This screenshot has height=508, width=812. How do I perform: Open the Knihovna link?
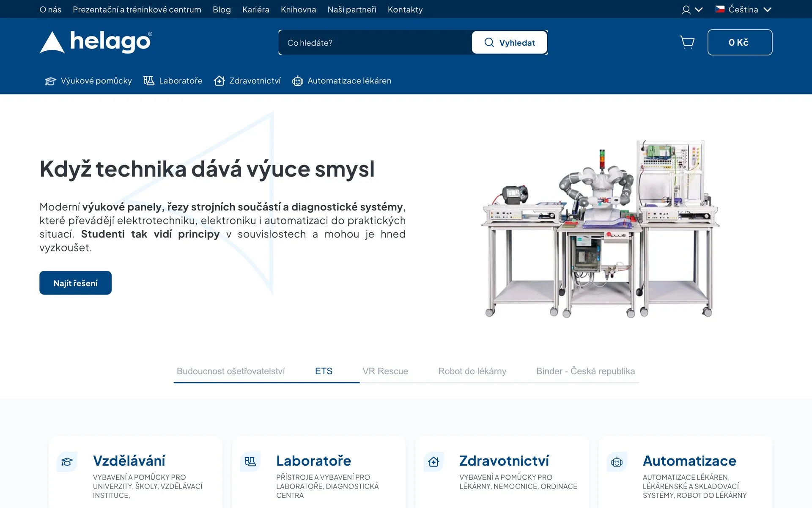pos(298,9)
